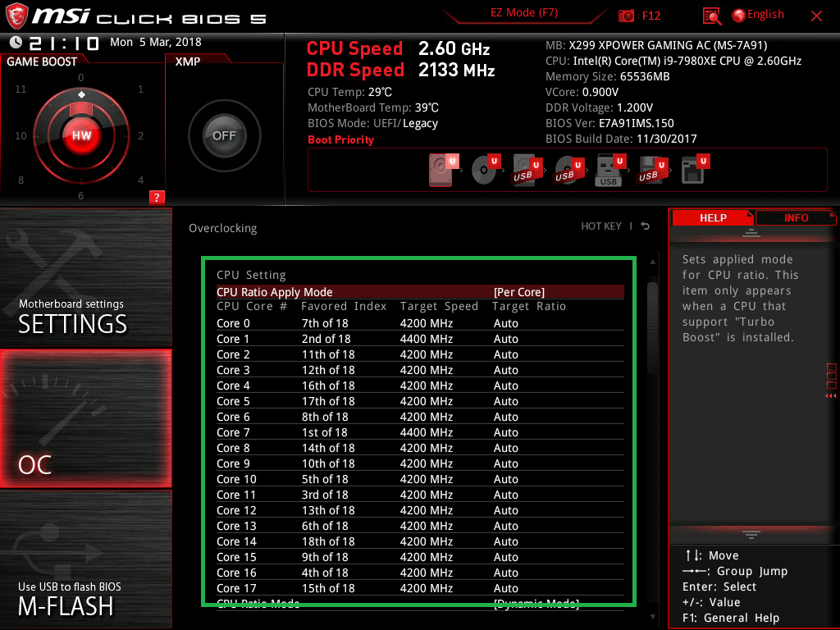Screen dimensions: 840x630
Task: Click the 21:10 clock time display
Action: click(x=64, y=43)
